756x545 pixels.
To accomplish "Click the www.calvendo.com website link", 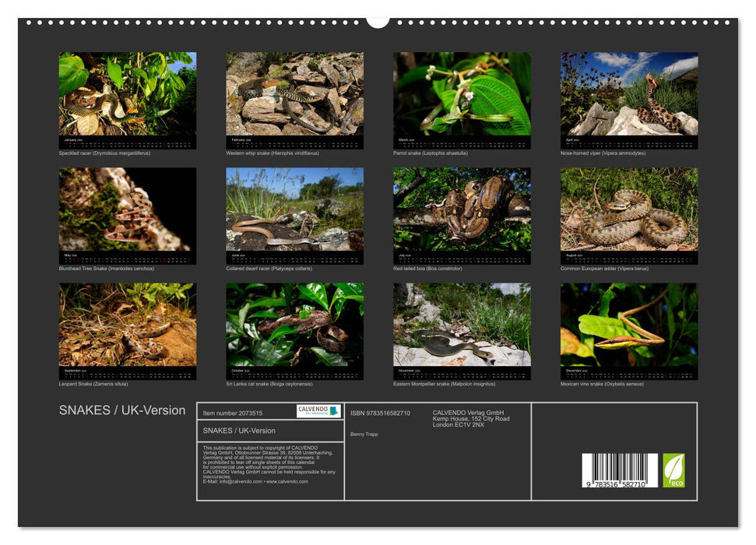I will (287, 482).
